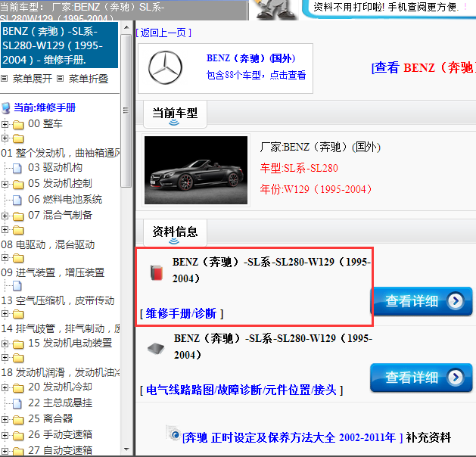Click the folder icon above 01 整个发动机
Viewport: 476px width, 457px height.
click(x=18, y=138)
